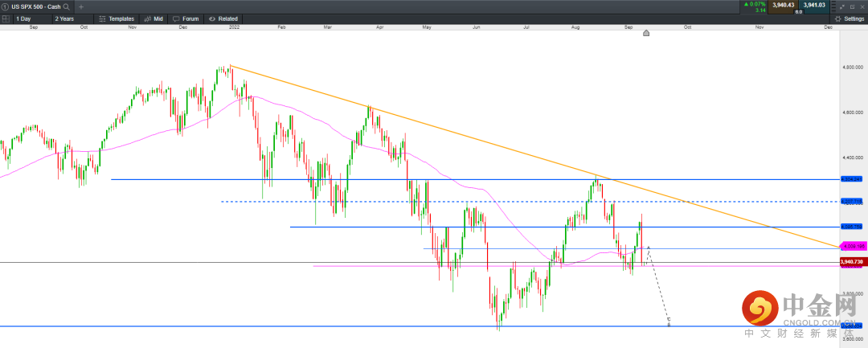Open the 2 Years range dropdown
868x348 pixels.
72,18
